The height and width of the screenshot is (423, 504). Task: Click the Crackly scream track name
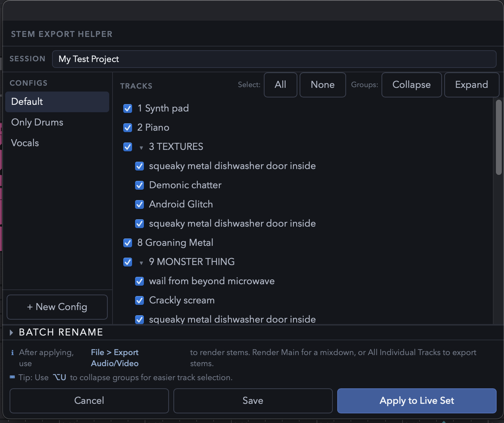182,300
